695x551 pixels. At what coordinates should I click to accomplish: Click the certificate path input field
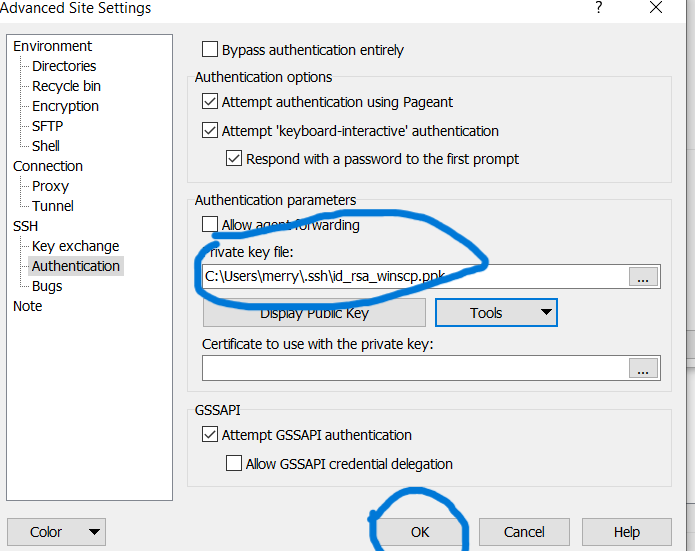[414, 368]
